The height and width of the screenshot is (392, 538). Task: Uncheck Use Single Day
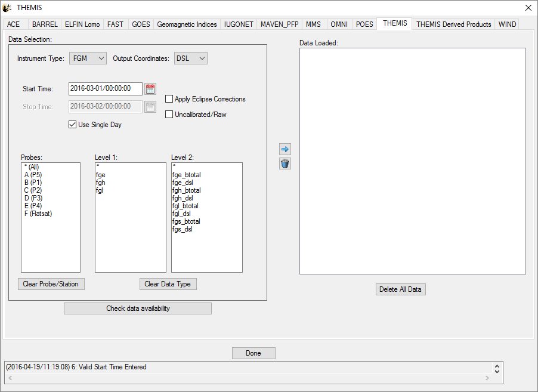point(73,125)
